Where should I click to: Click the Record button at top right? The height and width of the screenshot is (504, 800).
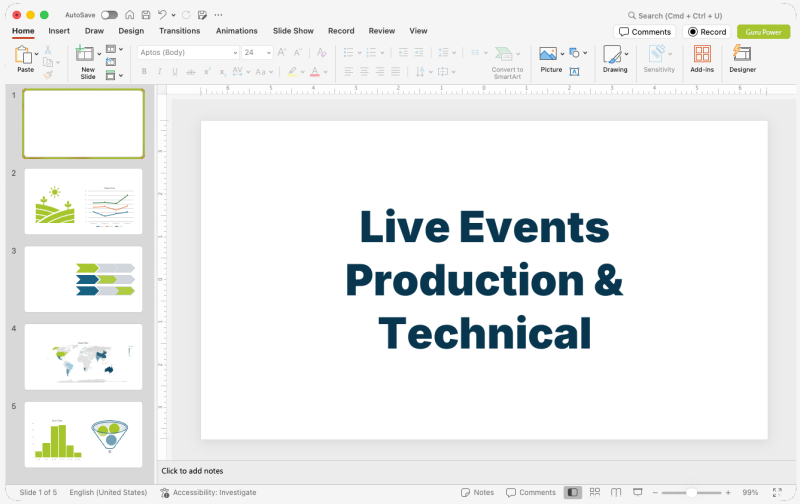[707, 32]
